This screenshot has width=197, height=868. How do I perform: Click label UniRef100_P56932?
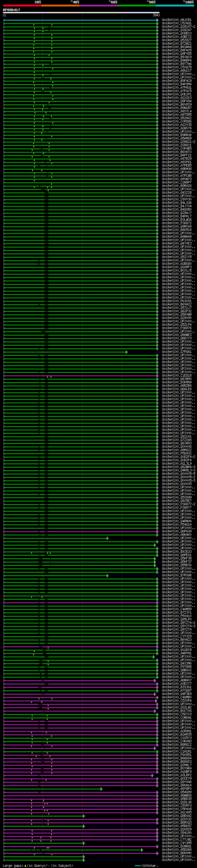[x=177, y=453]
